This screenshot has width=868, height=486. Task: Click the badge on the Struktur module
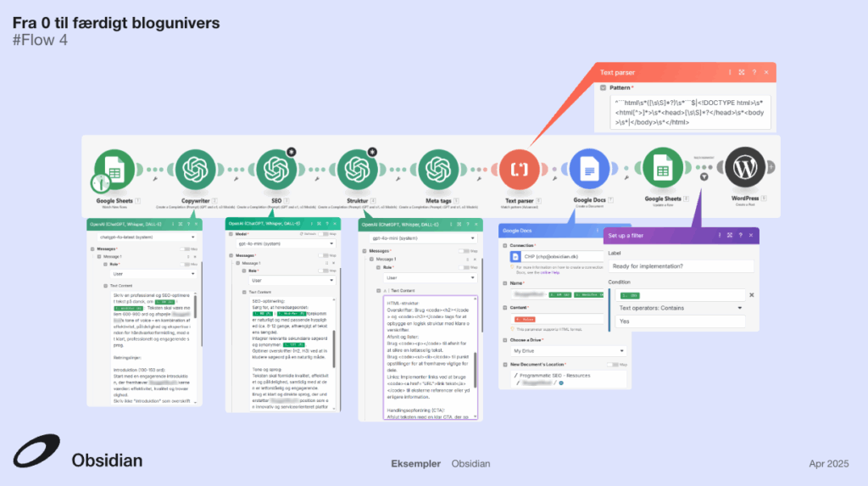click(373, 152)
